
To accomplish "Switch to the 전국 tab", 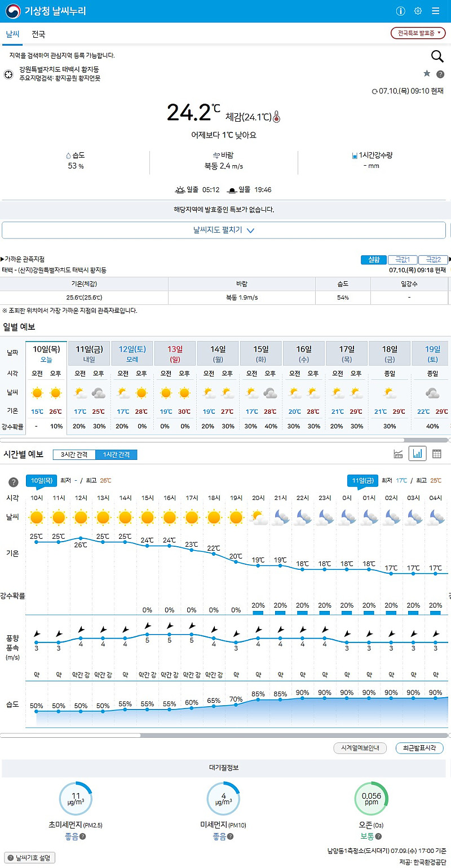I will point(39,34).
